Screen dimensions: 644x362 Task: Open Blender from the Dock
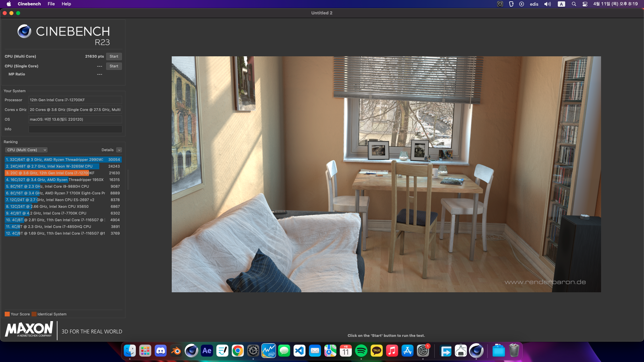click(176, 351)
